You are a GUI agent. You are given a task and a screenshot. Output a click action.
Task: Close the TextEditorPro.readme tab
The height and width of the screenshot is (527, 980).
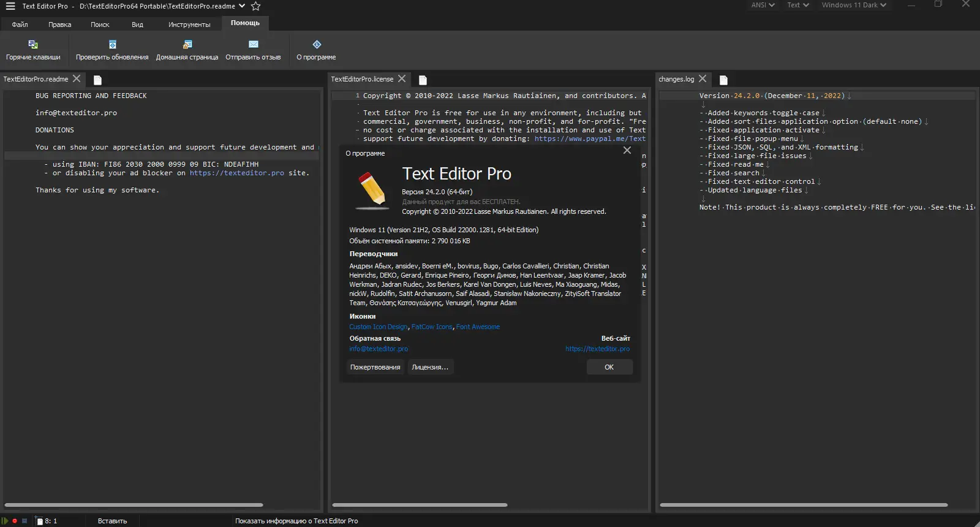tap(77, 78)
